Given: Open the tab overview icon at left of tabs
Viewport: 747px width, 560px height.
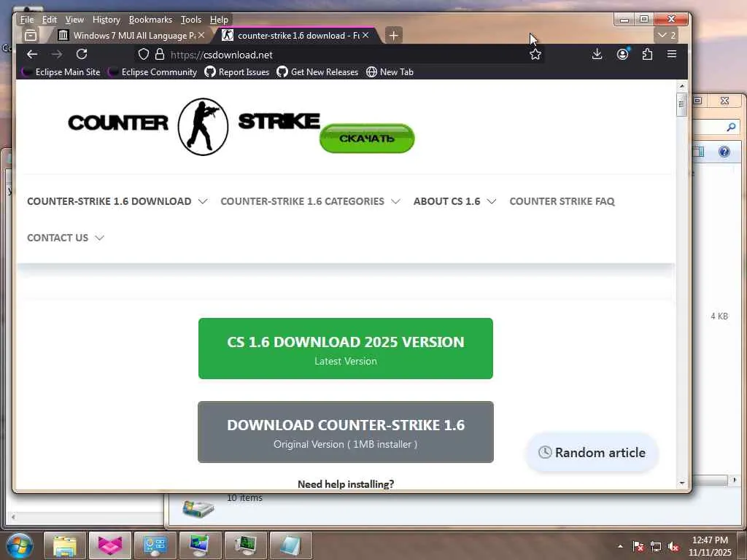Looking at the screenshot, I should pos(31,35).
